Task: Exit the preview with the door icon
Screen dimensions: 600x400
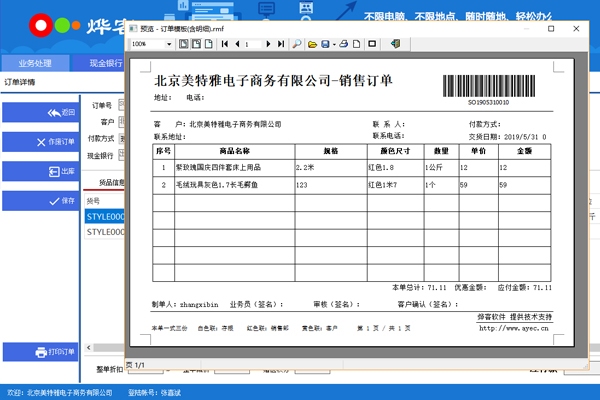Action: tap(396, 44)
